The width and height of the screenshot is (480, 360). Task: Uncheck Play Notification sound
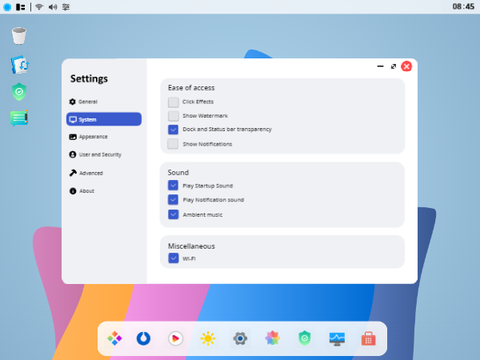[173, 200]
